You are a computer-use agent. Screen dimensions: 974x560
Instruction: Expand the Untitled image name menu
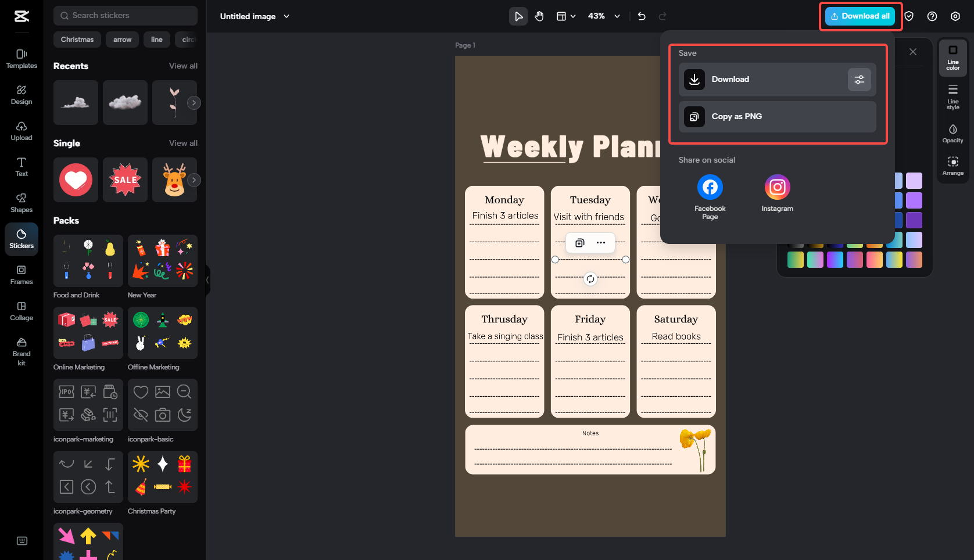coord(286,16)
